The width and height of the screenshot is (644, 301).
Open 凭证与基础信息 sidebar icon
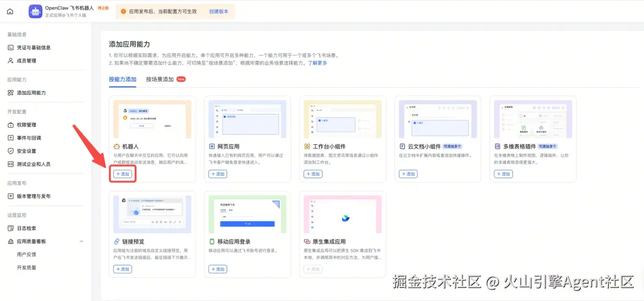pos(11,48)
